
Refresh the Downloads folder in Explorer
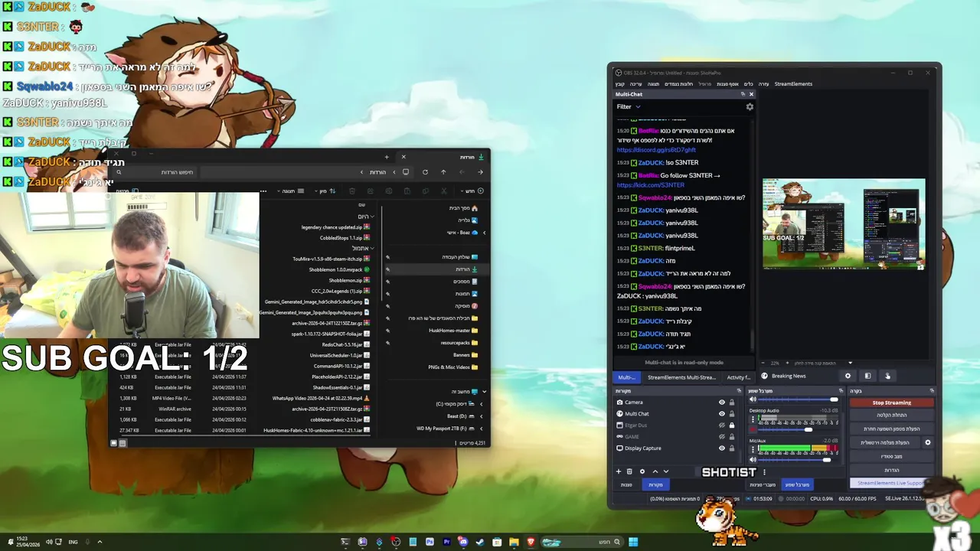pyautogui.click(x=425, y=172)
